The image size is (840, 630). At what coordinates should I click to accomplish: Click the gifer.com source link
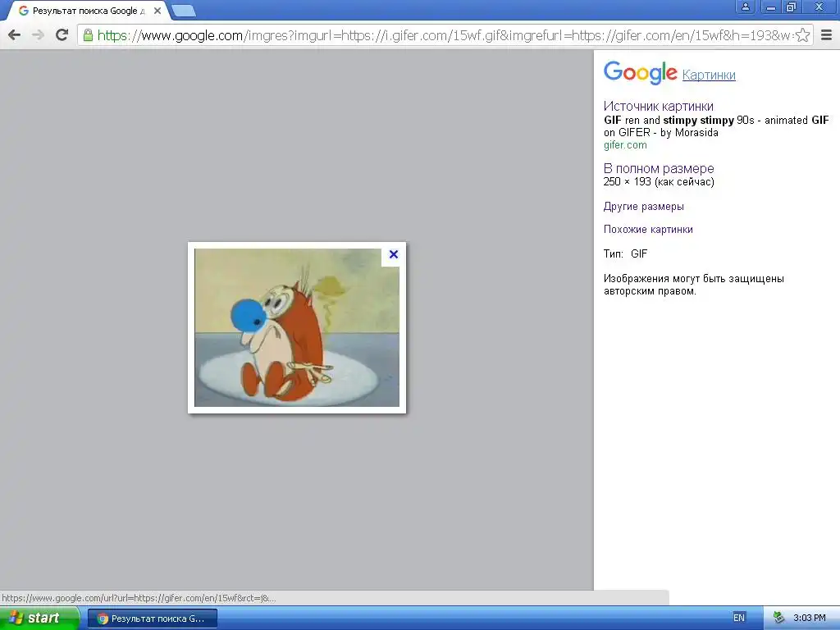click(x=625, y=145)
